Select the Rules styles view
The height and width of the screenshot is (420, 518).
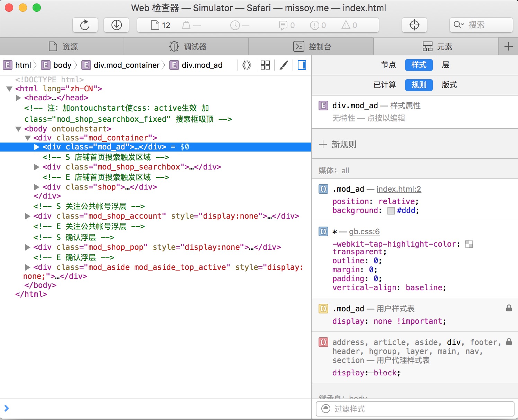[419, 85]
